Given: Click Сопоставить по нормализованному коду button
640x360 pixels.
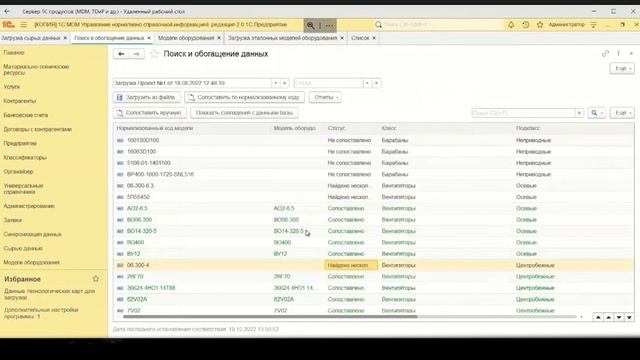Looking at the screenshot, I should [244, 98].
